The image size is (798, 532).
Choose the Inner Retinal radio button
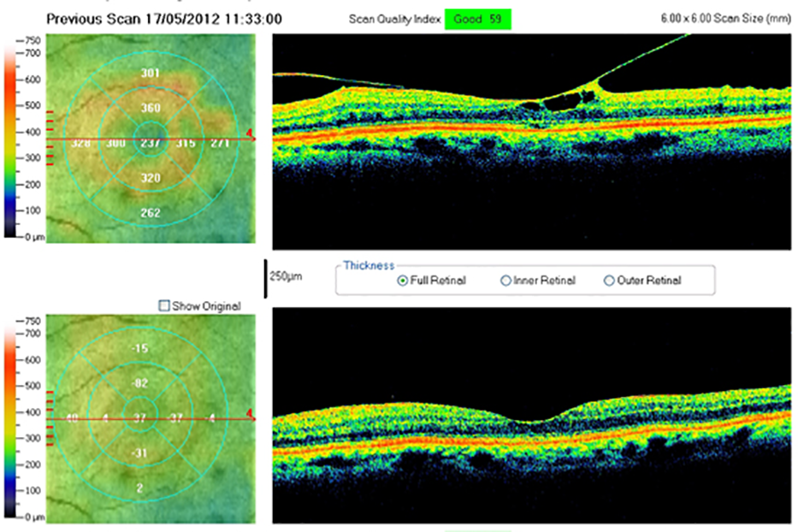point(505,281)
